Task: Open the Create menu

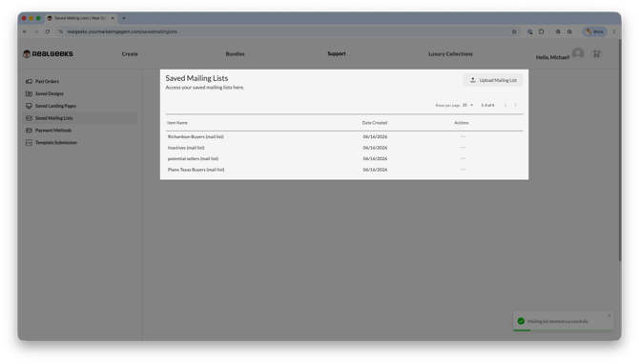Action: pos(130,53)
